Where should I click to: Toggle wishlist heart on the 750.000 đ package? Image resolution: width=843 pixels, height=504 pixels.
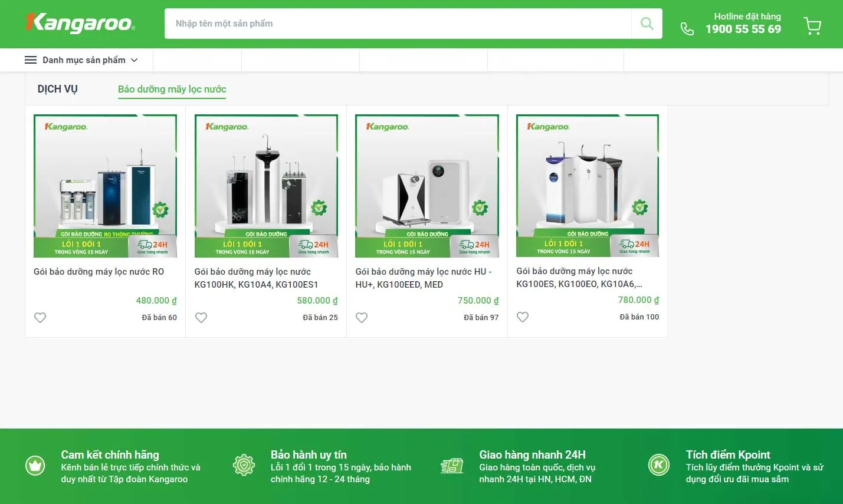click(362, 318)
